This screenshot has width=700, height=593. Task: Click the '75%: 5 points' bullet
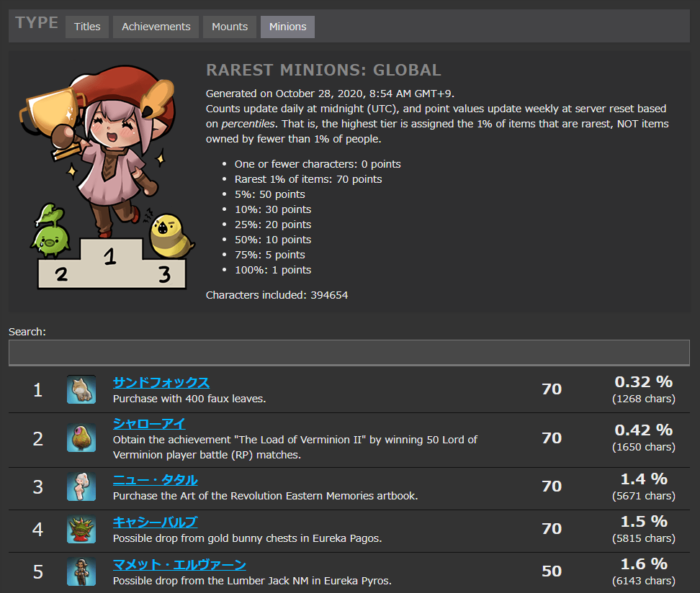coord(270,255)
